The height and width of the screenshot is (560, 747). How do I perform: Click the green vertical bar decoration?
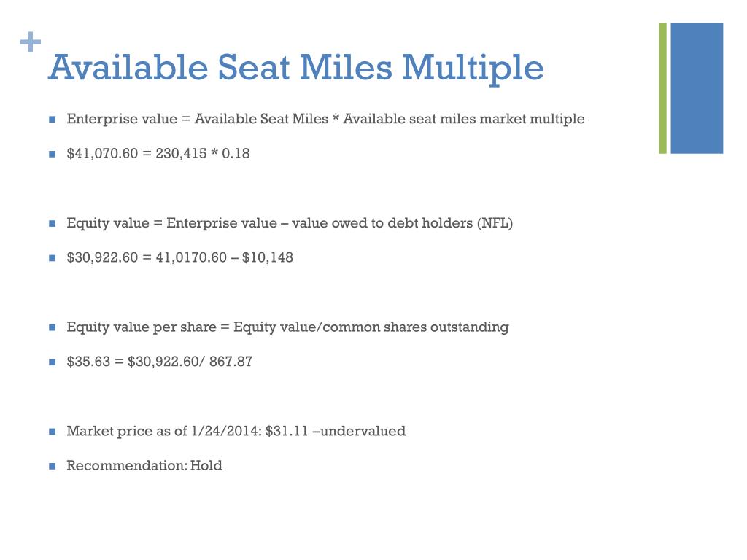662,88
